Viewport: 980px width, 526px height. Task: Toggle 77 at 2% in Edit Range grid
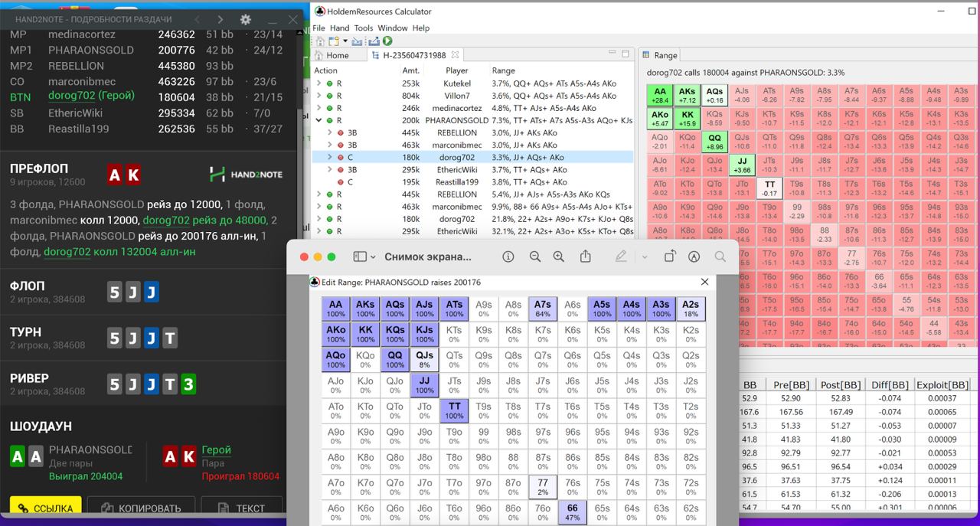[x=543, y=487]
